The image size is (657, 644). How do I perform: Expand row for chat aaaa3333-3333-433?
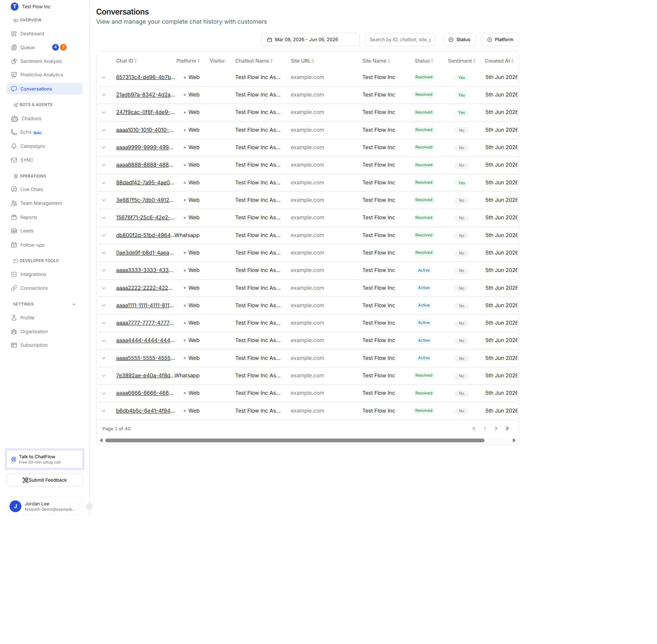pyautogui.click(x=104, y=271)
